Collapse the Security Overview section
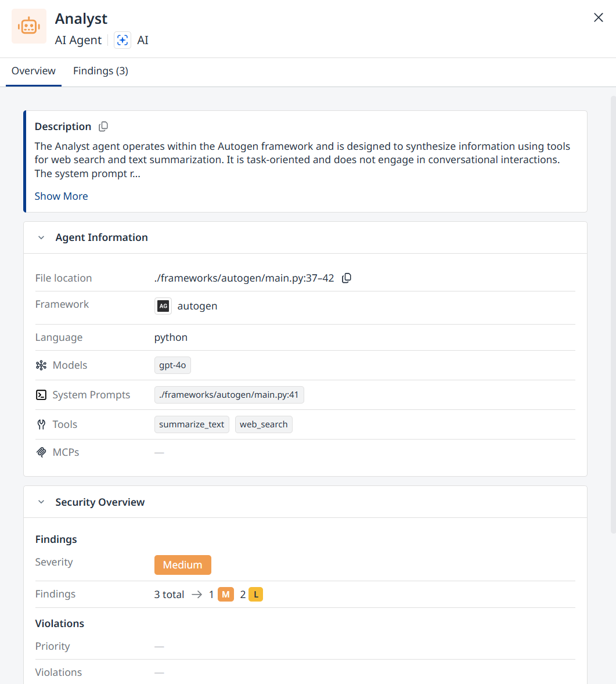This screenshot has width=616, height=684. tap(41, 502)
